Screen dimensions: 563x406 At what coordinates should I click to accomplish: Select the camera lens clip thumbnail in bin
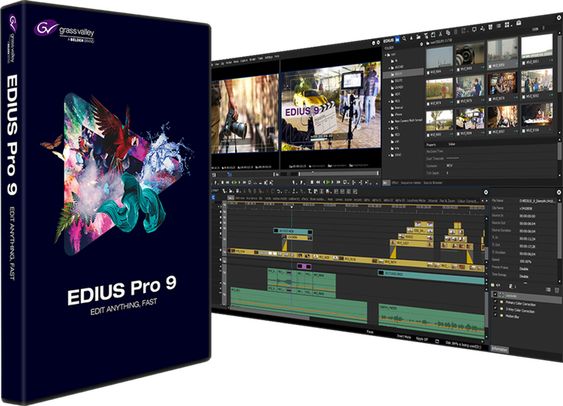pyautogui.click(x=470, y=55)
